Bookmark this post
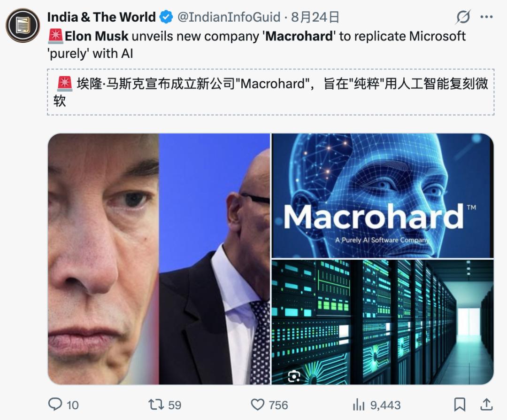 [x=460, y=404]
